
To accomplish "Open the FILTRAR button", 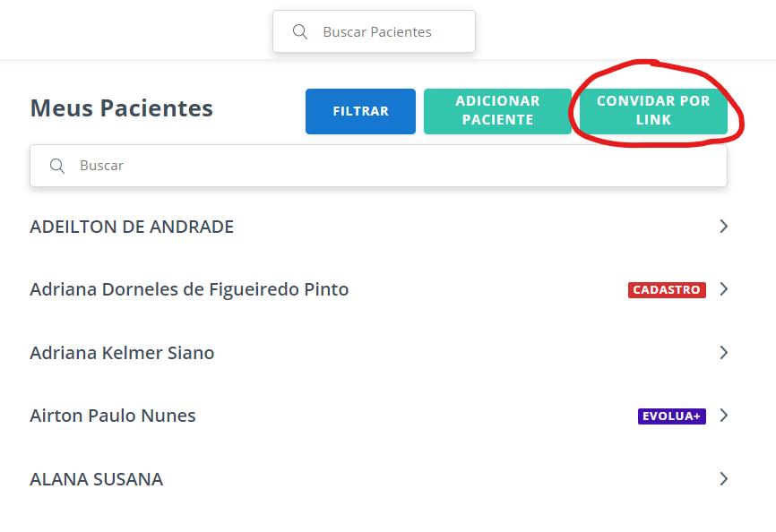I will pos(360,111).
